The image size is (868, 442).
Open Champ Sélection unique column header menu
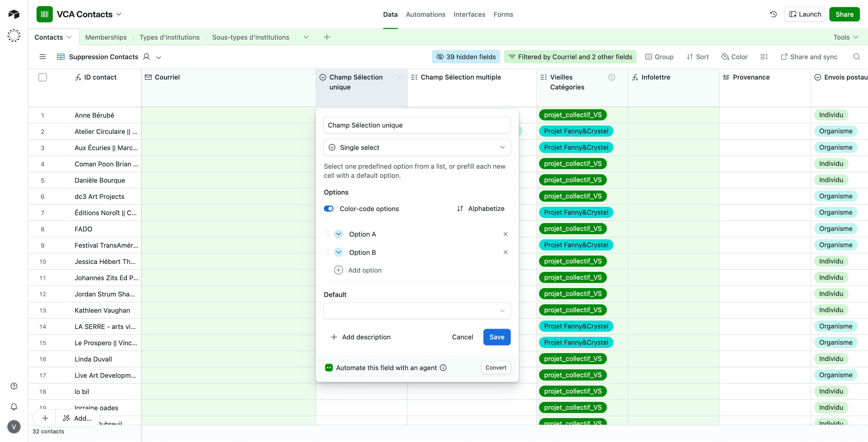pos(400,77)
